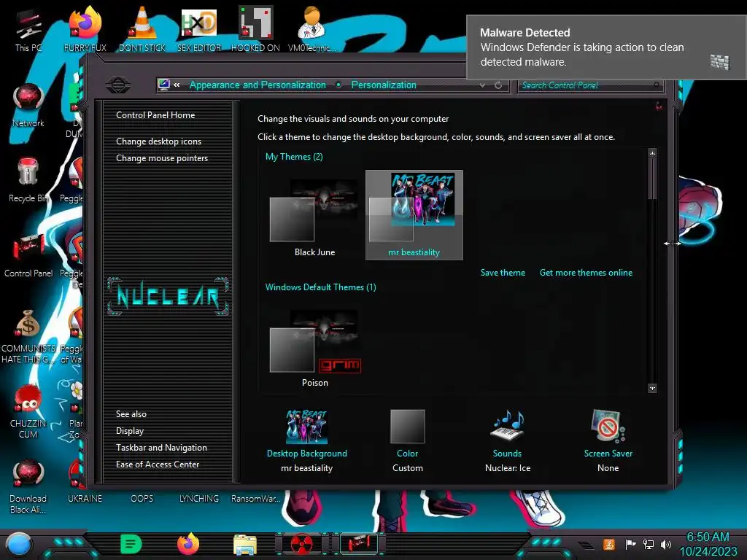The width and height of the screenshot is (747, 560).
Task: Open the Recycle Bin desktop icon
Action: click(28, 180)
